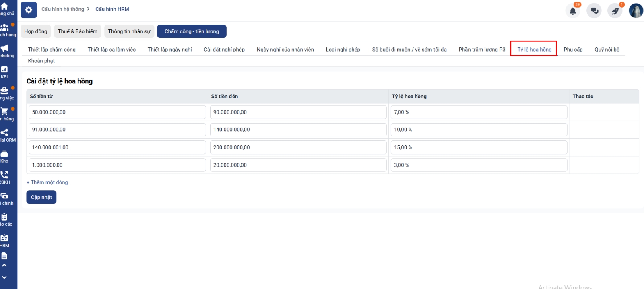Open Kho warehouse sidebar icon
644x289 pixels.
[4, 156]
